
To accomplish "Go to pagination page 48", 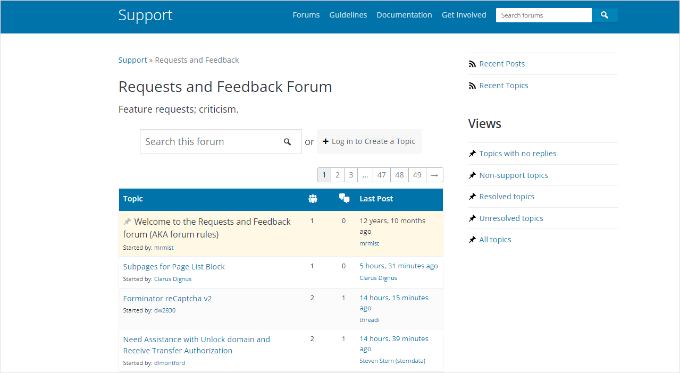I will click(x=399, y=175).
